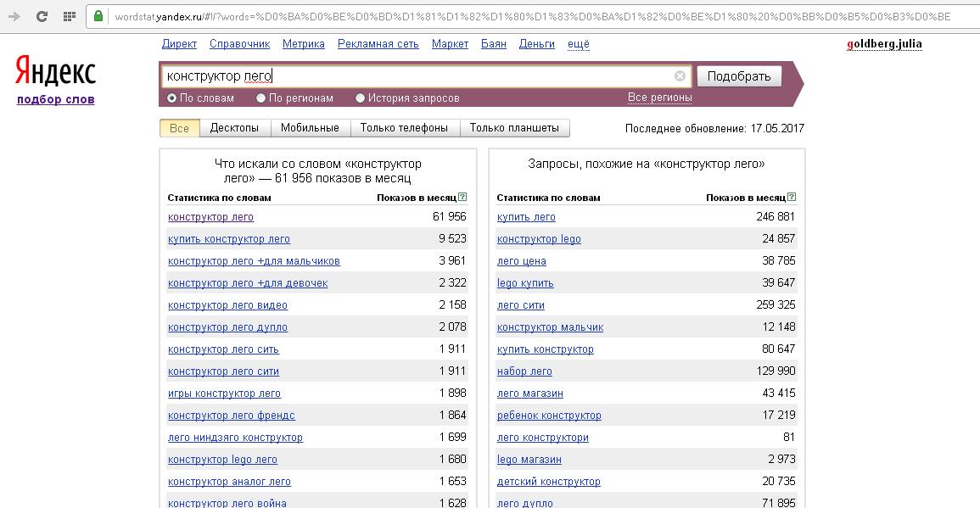Click the Подобрать button

coord(739,76)
